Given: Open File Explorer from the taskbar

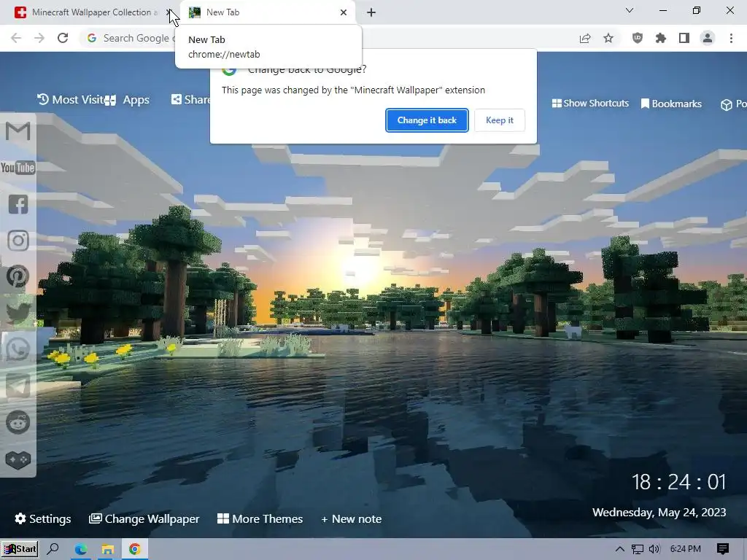Looking at the screenshot, I should coord(108,550).
